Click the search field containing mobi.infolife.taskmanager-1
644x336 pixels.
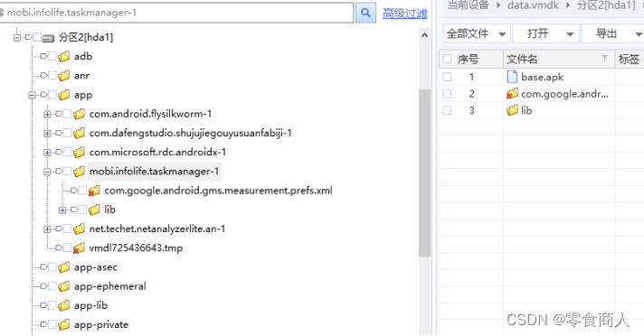[x=176, y=13]
